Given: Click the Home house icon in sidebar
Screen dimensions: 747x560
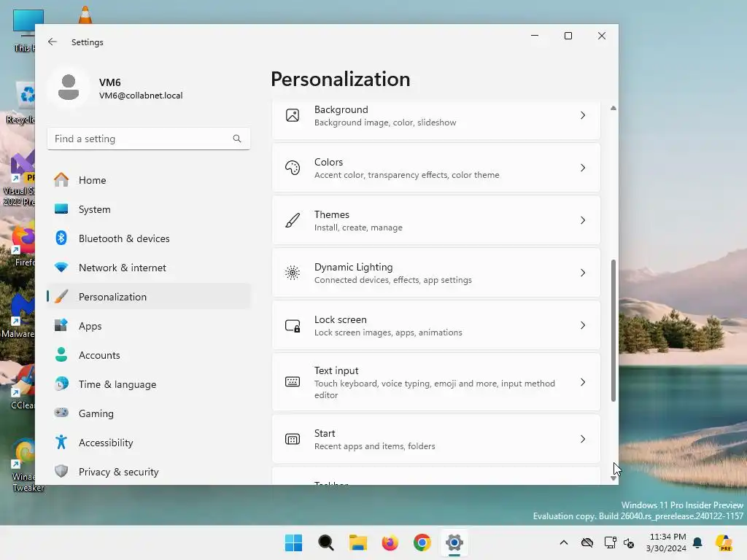Looking at the screenshot, I should (x=61, y=180).
